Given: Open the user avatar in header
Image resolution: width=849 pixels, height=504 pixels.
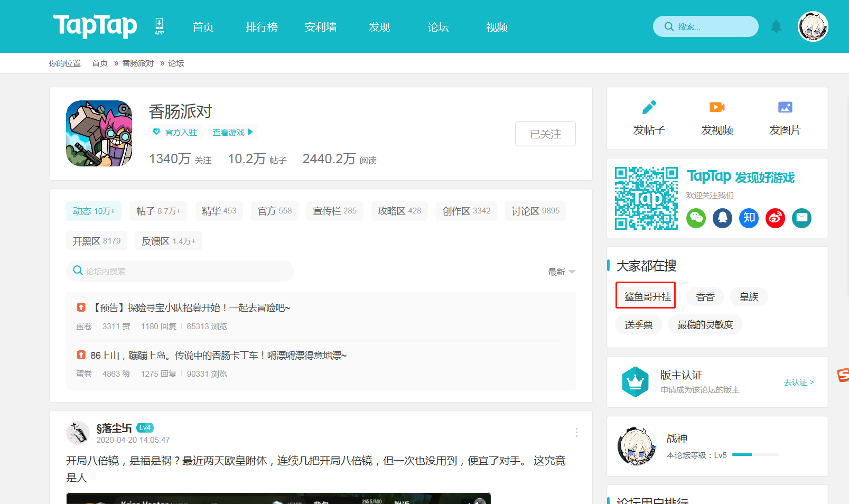Looking at the screenshot, I should [813, 26].
